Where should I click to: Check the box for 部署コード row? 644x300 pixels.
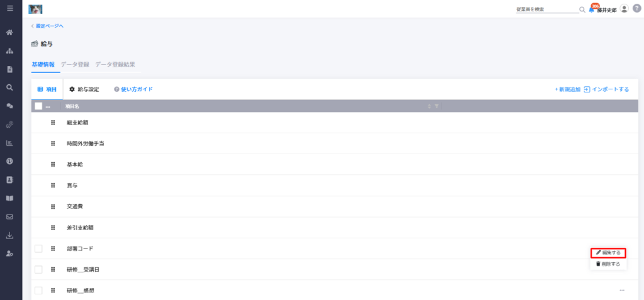38,248
